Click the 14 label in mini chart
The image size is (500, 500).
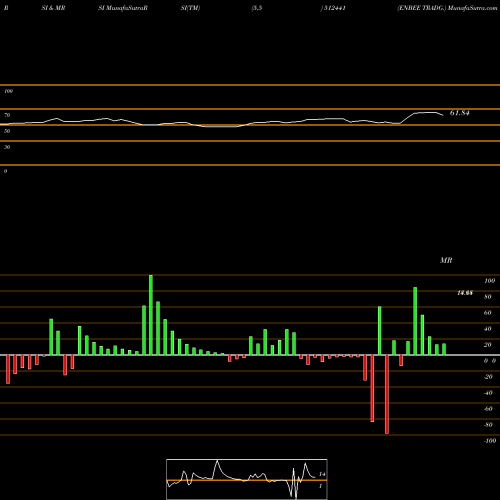[x=322, y=474]
